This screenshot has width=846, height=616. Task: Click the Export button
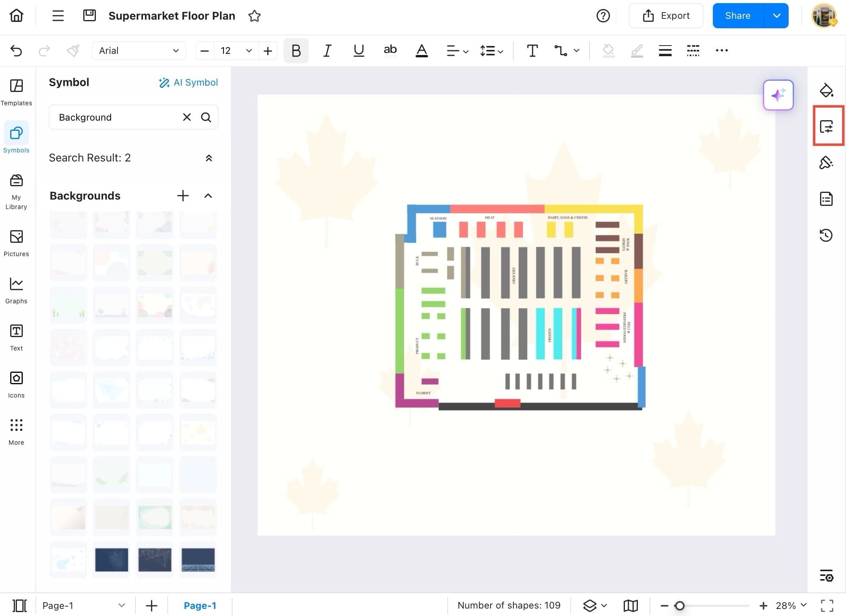tap(666, 16)
